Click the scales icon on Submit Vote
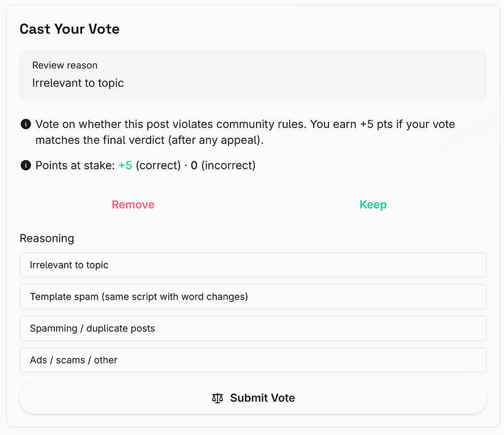 click(x=217, y=398)
